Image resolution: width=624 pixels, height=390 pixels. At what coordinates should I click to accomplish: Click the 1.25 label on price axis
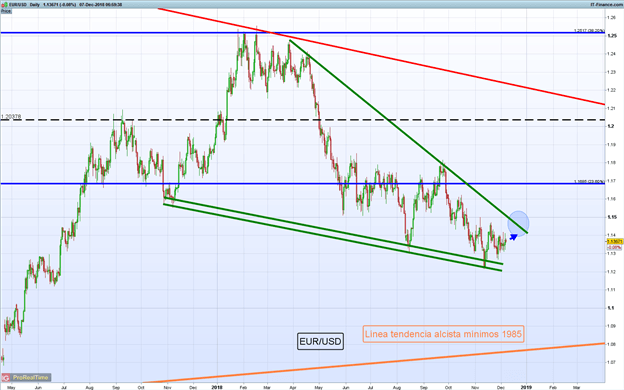click(x=612, y=36)
